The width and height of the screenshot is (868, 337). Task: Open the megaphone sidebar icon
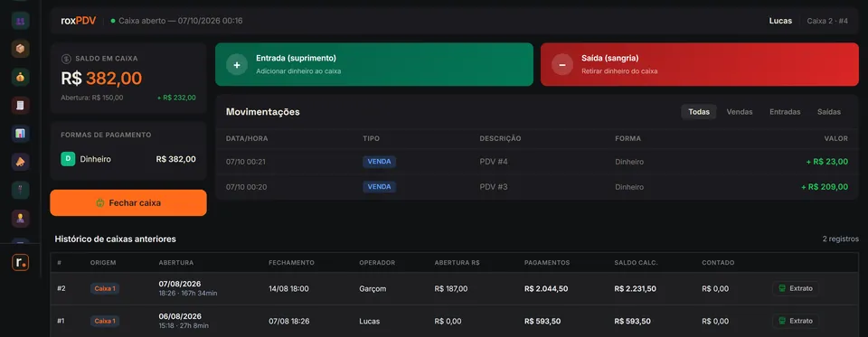[21, 161]
